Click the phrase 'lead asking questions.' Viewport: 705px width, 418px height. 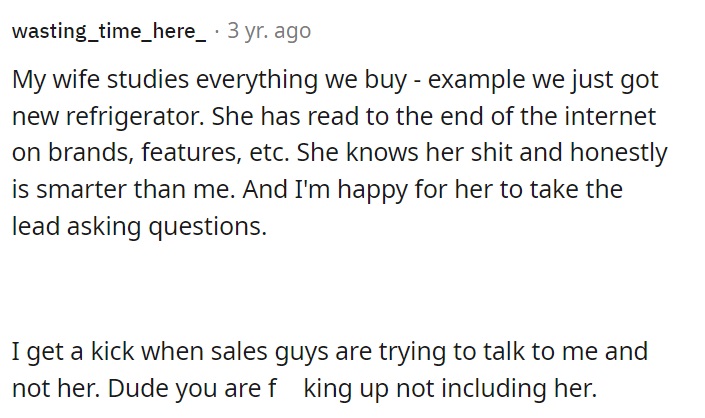pos(139,226)
